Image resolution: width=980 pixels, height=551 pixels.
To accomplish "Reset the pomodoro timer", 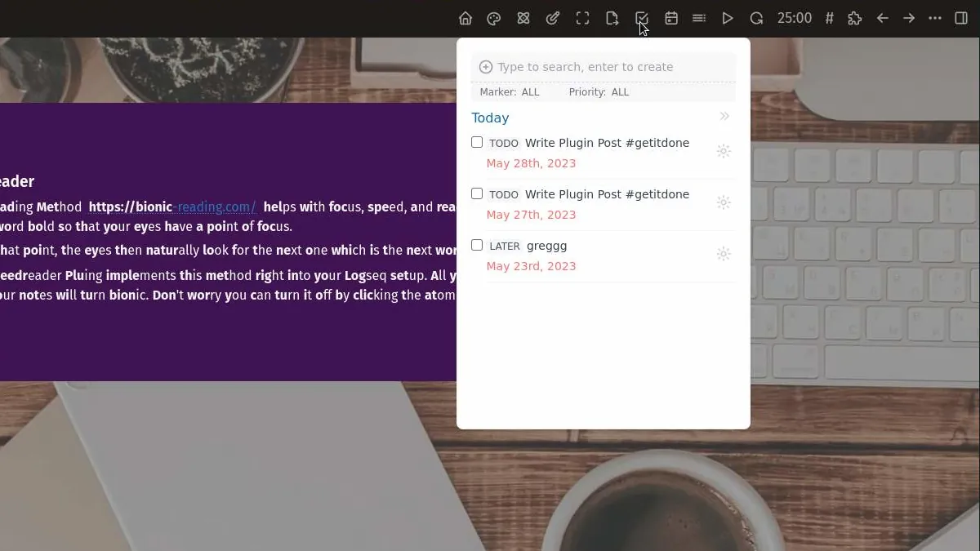I will [757, 18].
